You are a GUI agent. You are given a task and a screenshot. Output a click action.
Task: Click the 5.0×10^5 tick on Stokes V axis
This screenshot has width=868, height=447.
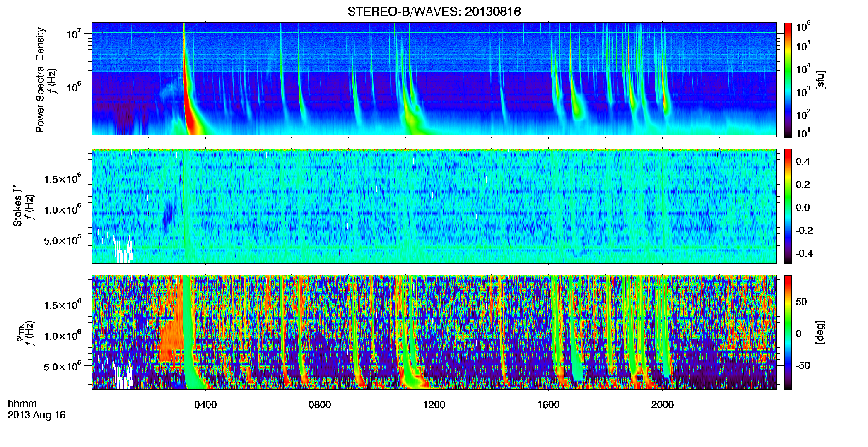pyautogui.click(x=63, y=240)
